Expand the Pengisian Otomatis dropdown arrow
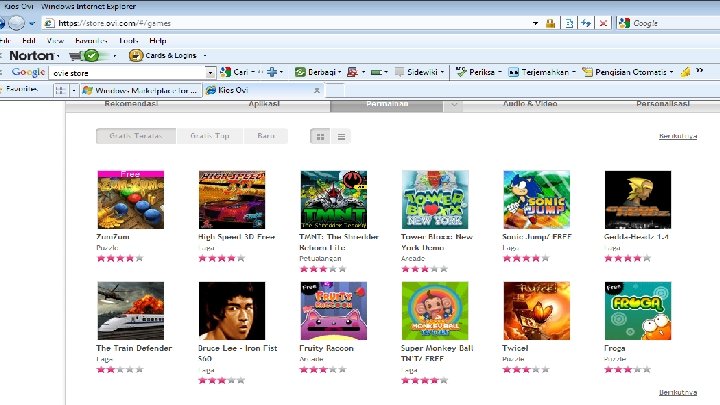The width and height of the screenshot is (720, 405). coord(671,72)
